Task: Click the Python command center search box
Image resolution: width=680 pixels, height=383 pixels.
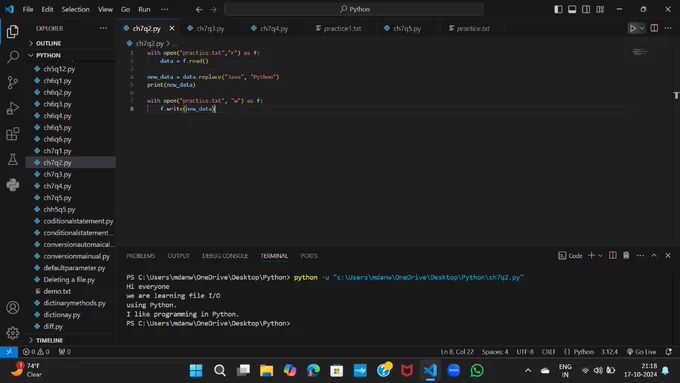Action: pos(354,9)
